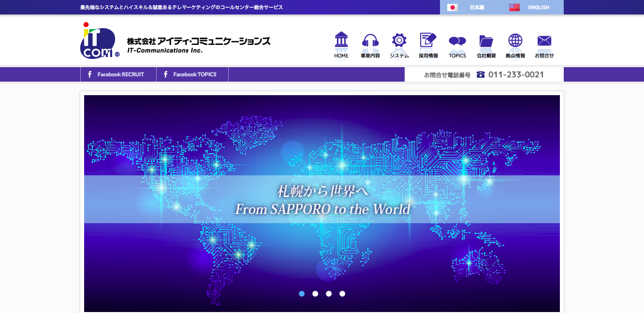Switch language to 日本語
Viewport: 644px width, 313px height.
coord(477,8)
